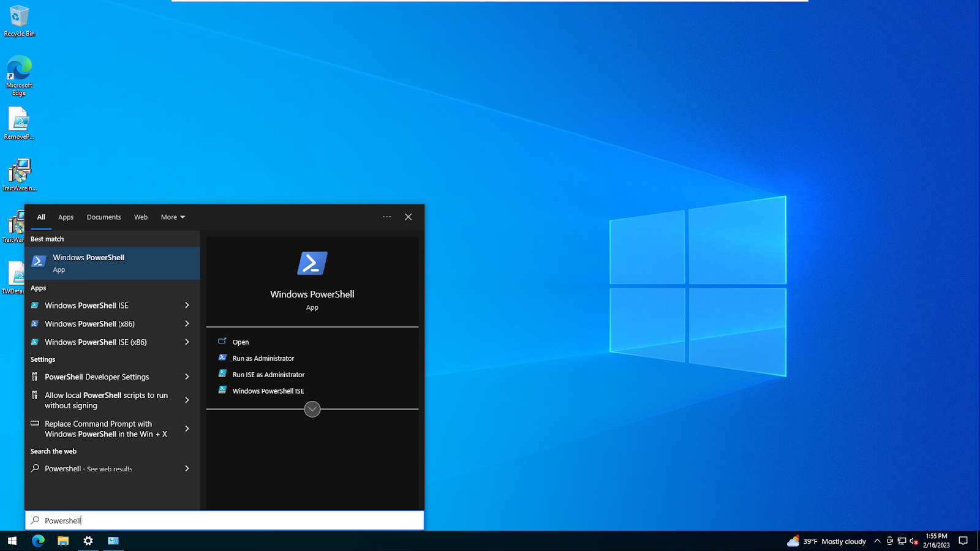
Task: Open the notification center icon
Action: 963,541
